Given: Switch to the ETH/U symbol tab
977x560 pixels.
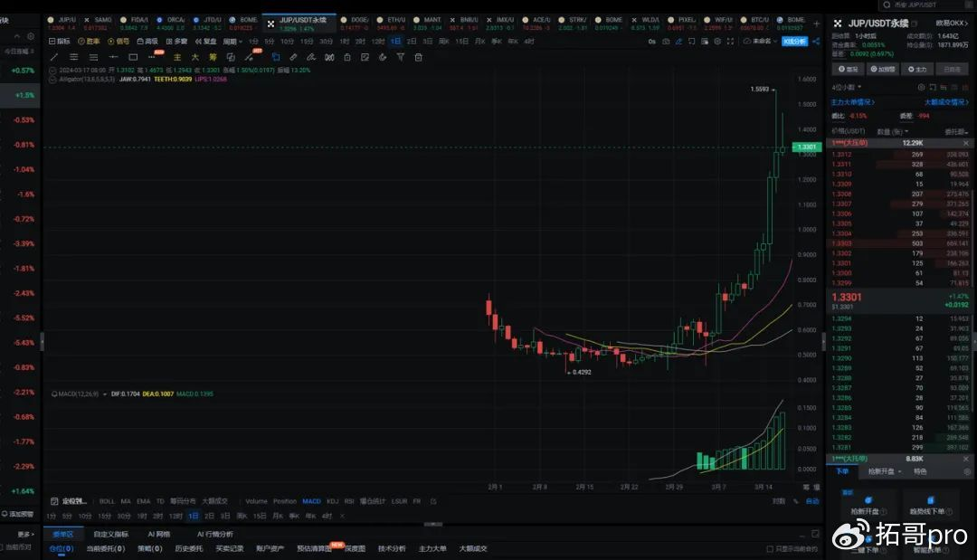Looking at the screenshot, I should tap(392, 24).
